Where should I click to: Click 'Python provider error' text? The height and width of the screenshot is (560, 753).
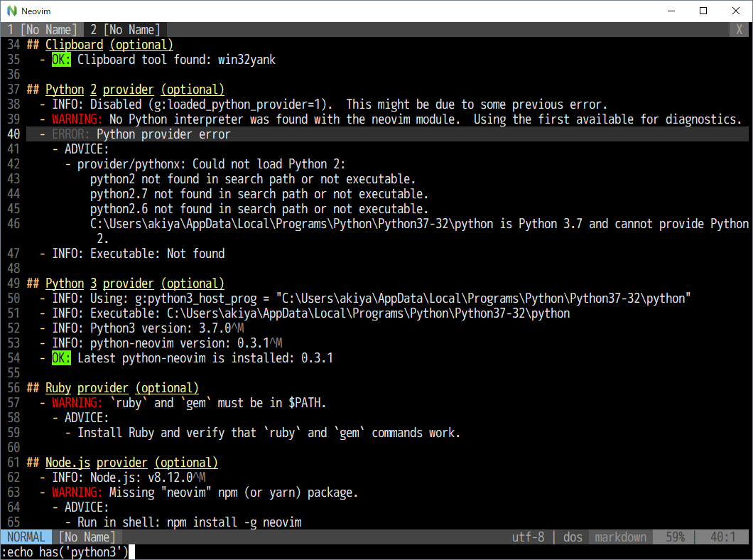163,134
